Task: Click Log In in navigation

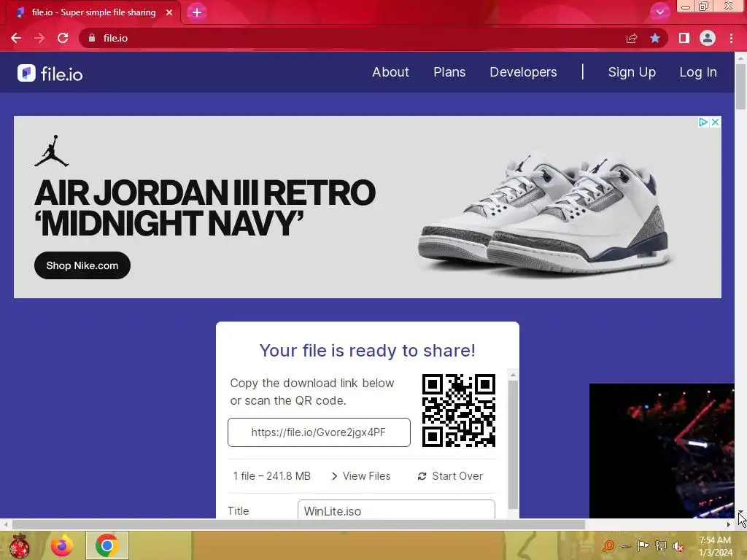Action: 698,72
